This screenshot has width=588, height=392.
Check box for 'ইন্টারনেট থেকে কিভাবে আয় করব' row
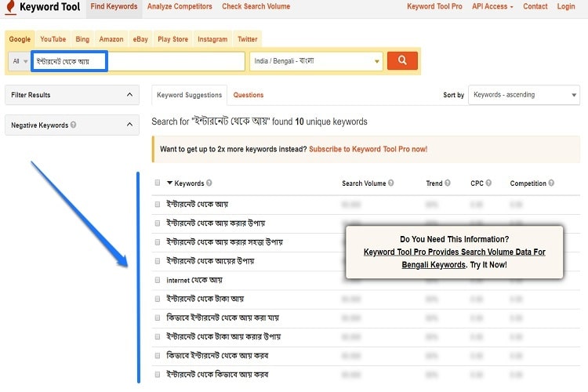coord(158,375)
